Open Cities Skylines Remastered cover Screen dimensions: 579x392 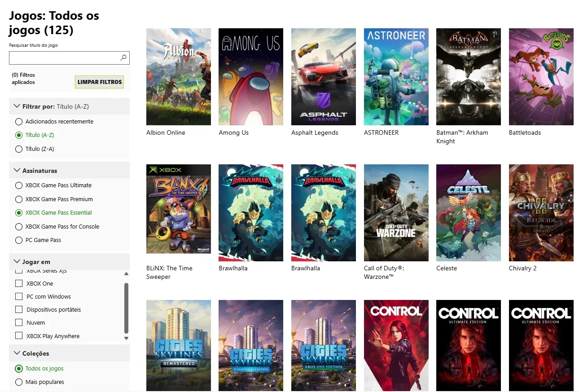click(179, 346)
